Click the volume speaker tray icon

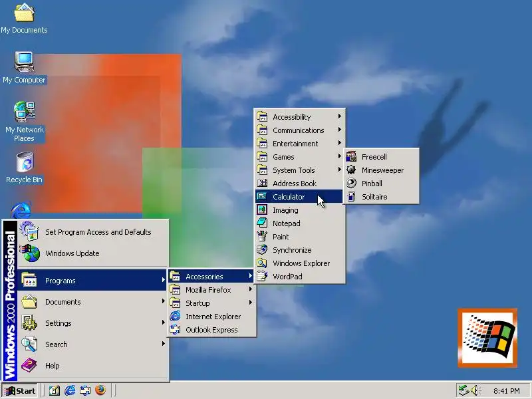pyautogui.click(x=474, y=390)
